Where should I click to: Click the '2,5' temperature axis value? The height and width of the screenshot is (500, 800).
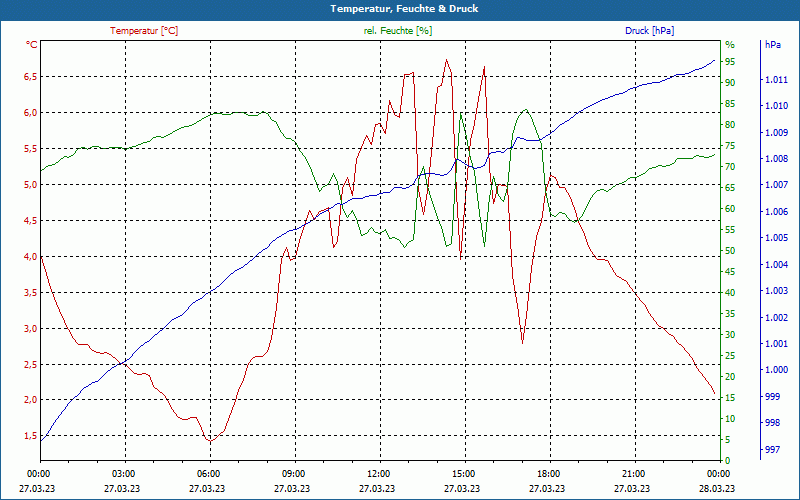tap(31, 365)
